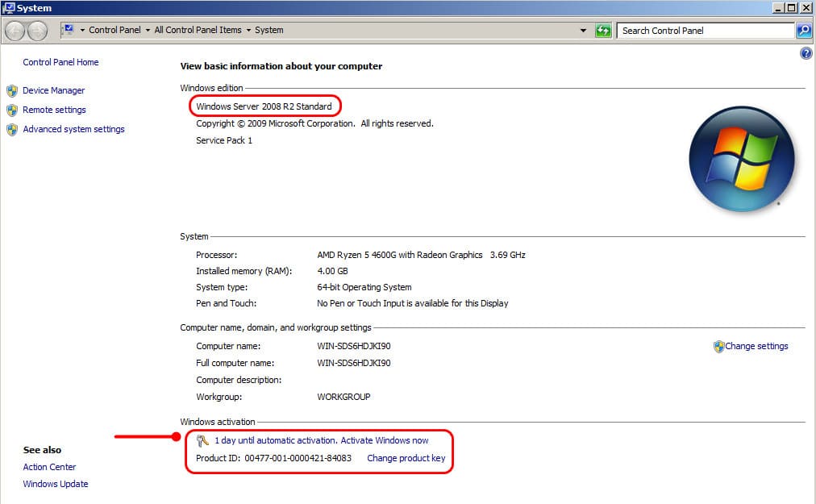
Task: Focus the Search Control Panel field
Action: pos(706,31)
